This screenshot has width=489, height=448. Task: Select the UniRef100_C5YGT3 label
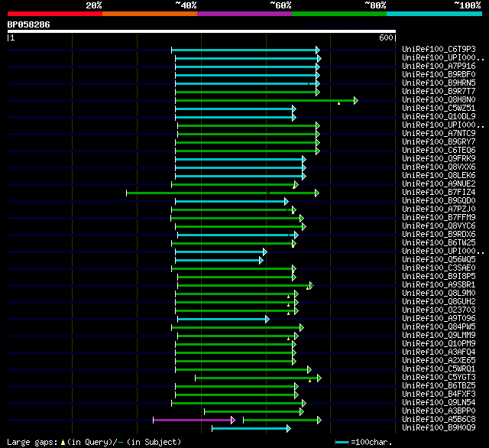point(439,378)
